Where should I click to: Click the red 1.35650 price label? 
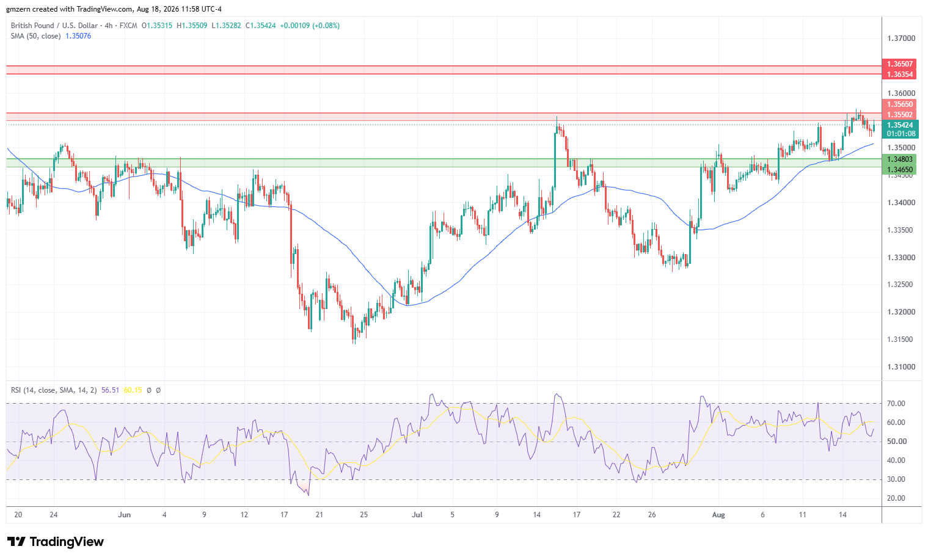(x=900, y=104)
